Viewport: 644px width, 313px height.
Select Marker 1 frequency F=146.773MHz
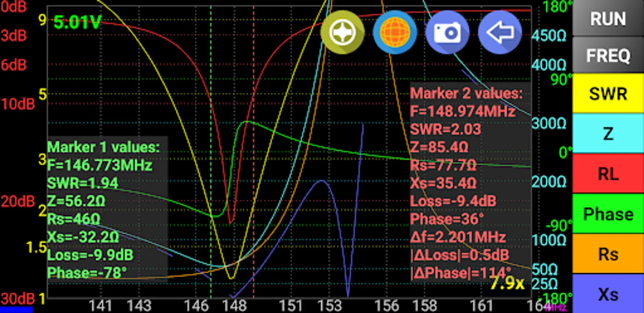[x=100, y=165]
